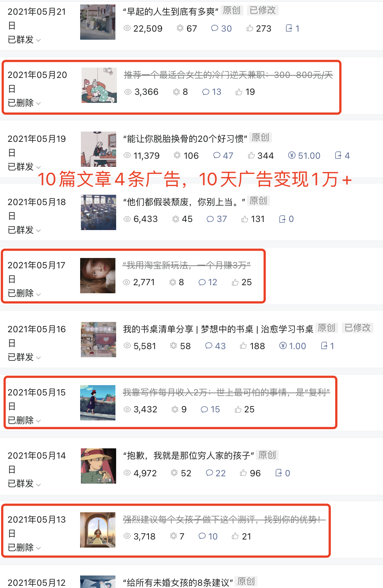
Task: Click thumbnail of the 05月15 deleted article
Action: pos(98,403)
